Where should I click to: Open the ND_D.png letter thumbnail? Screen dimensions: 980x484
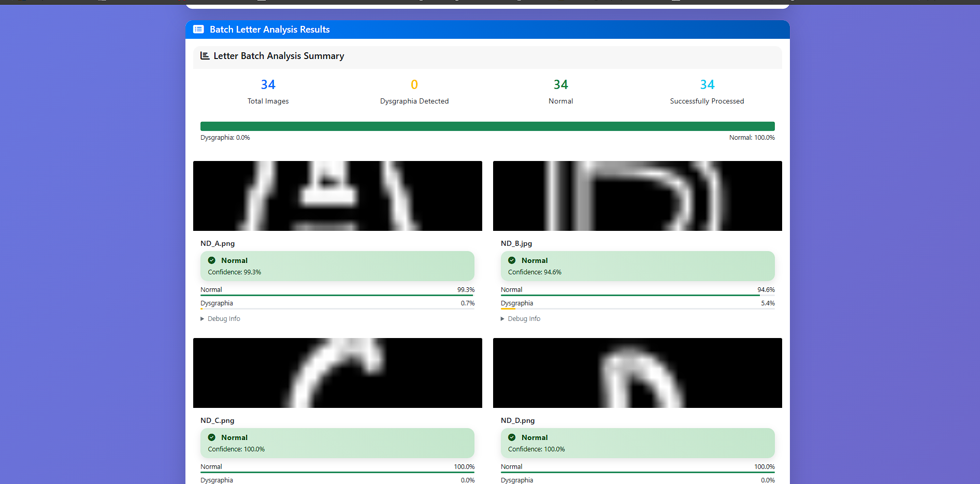click(638, 373)
